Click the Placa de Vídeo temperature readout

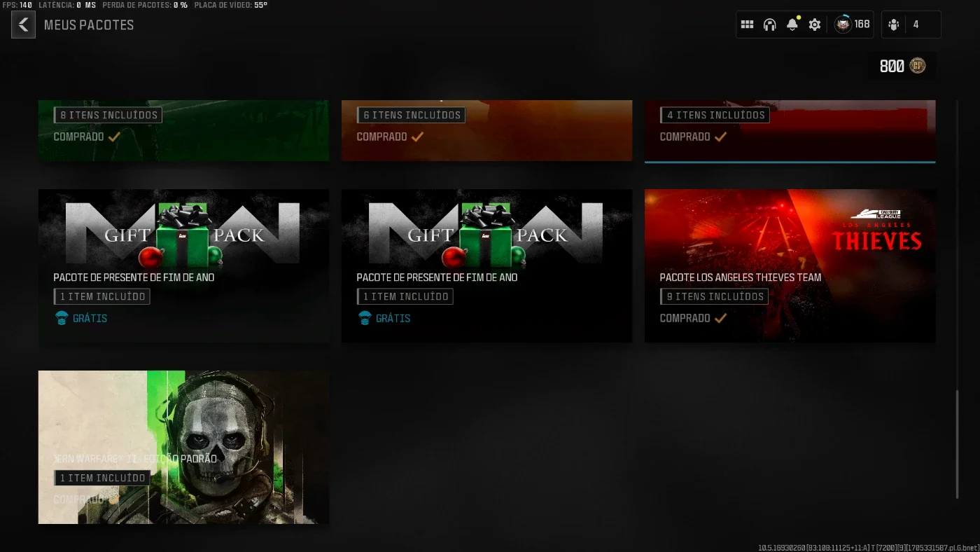click(231, 5)
